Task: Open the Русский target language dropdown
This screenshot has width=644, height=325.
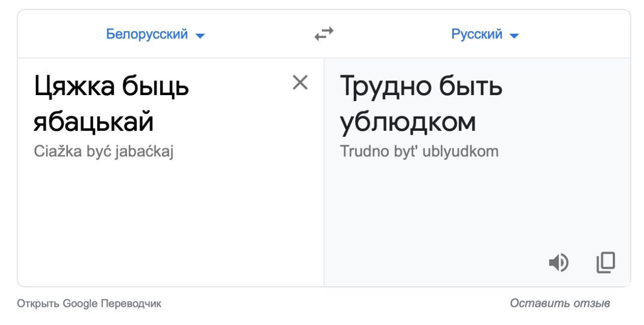Action: pyautogui.click(x=485, y=35)
